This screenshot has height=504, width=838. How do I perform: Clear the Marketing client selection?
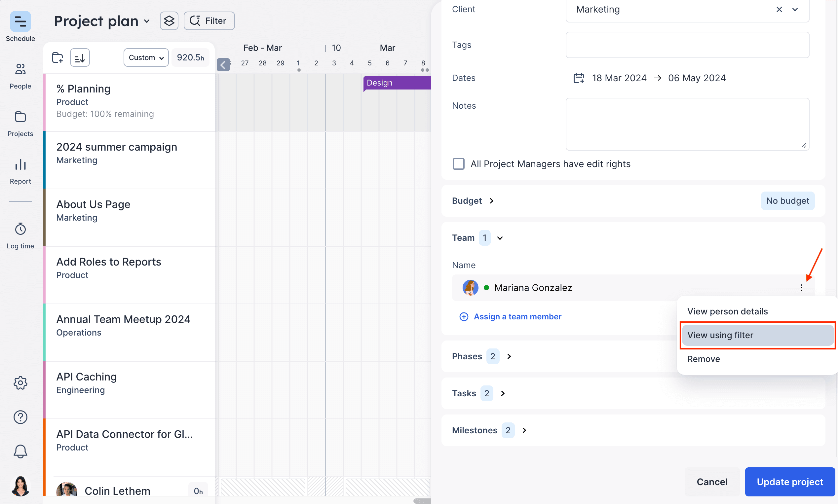click(x=779, y=10)
